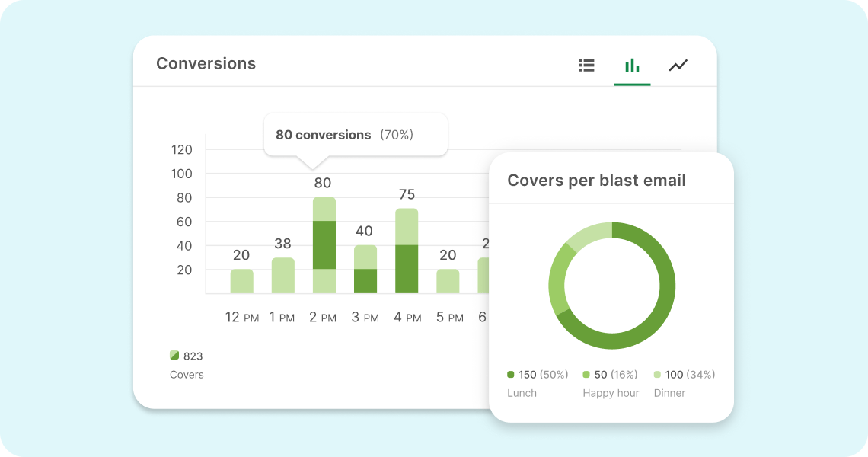This screenshot has height=457, width=868.
Task: Click the light green Dinner legend marker
Action: pyautogui.click(x=657, y=375)
